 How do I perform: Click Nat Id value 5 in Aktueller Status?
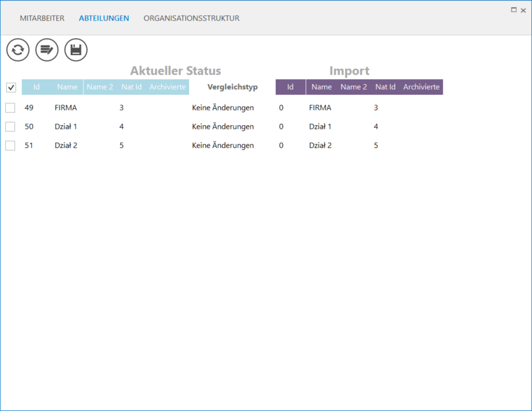(x=122, y=146)
